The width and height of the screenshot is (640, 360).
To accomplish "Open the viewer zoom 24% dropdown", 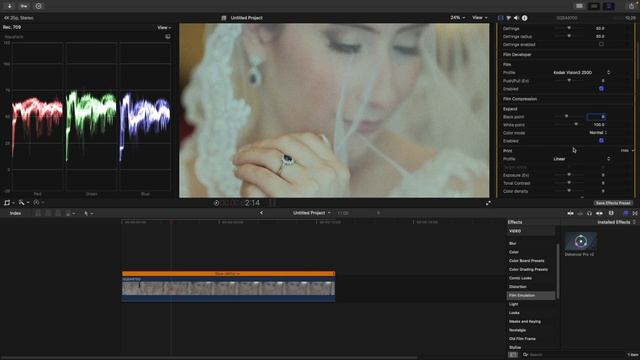I will pos(458,18).
